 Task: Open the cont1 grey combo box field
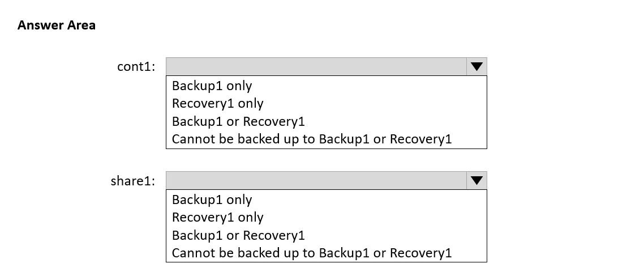point(316,67)
